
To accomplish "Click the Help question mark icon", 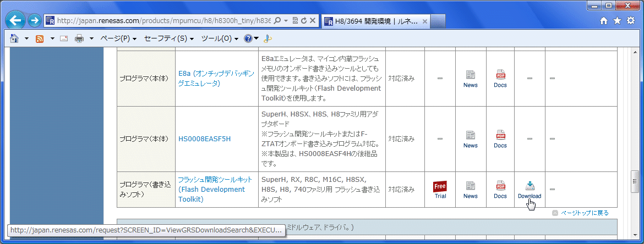I will coord(248,38).
